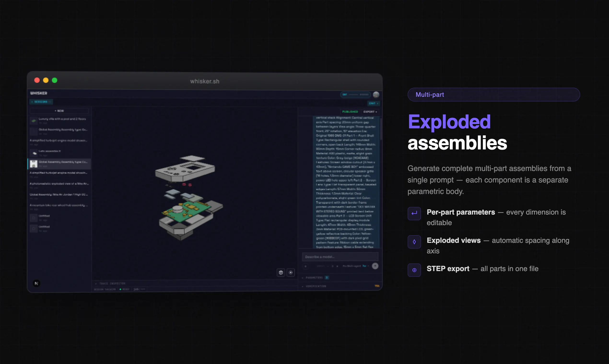Image resolution: width=609 pixels, height=364 pixels.
Task: Click the Exploded assemblies heading
Action: point(457,132)
